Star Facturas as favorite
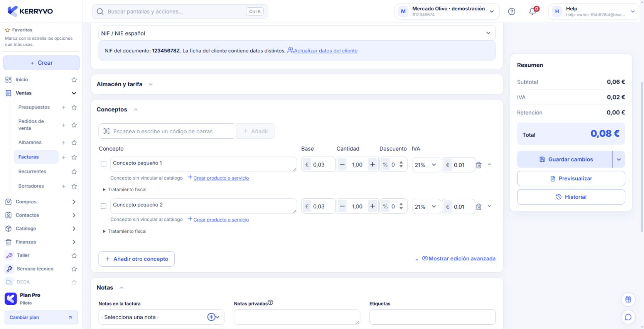644x329 pixels. 74,157
